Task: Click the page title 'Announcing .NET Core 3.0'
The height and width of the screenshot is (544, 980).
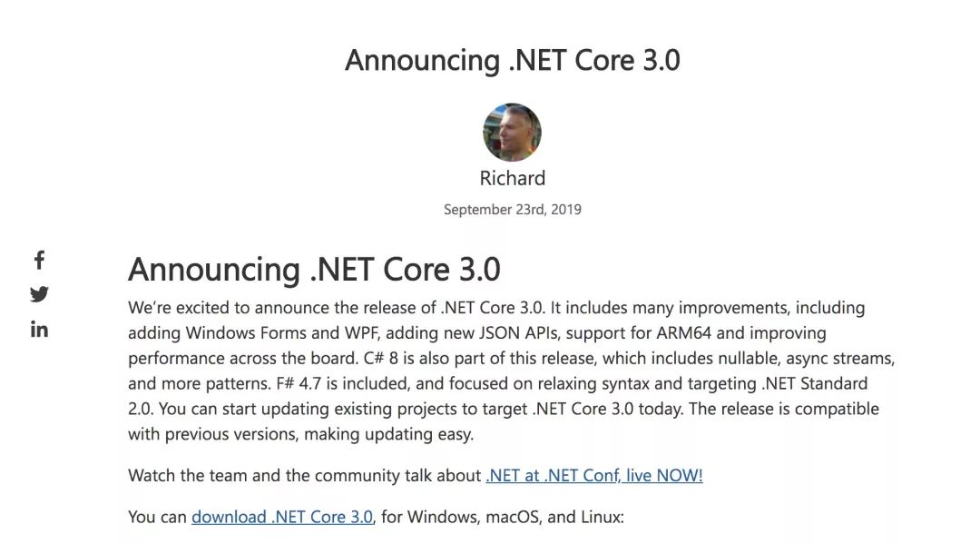Action: tap(512, 60)
